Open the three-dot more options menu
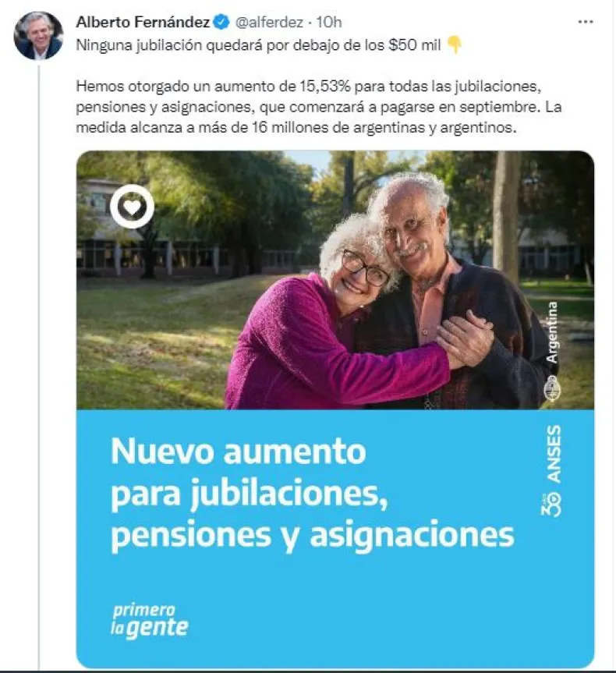This screenshot has width=616, height=673. pyautogui.click(x=586, y=22)
